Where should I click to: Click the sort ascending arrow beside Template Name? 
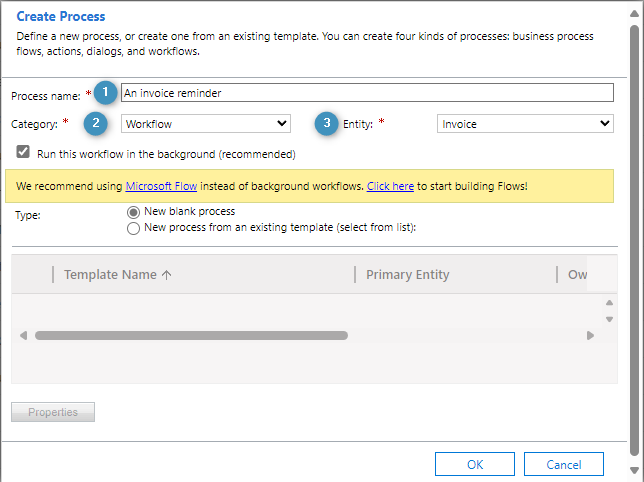(166, 275)
